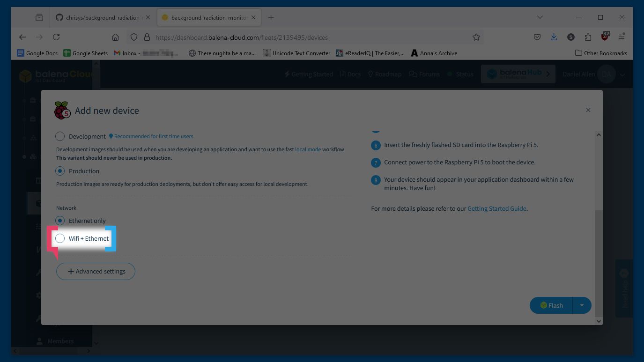
Task: Click the DA user avatar
Action: click(x=607, y=74)
